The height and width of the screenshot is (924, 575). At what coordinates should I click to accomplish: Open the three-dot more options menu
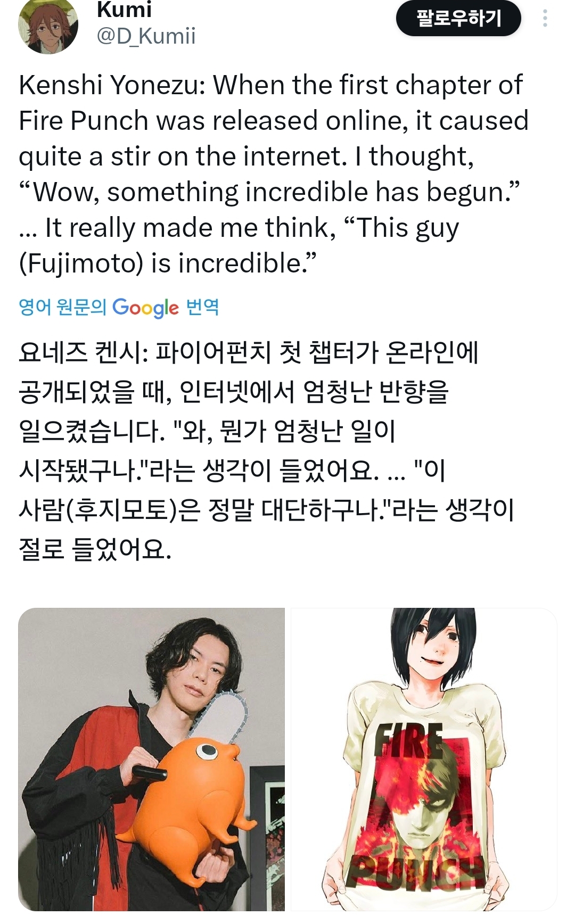coord(545,19)
